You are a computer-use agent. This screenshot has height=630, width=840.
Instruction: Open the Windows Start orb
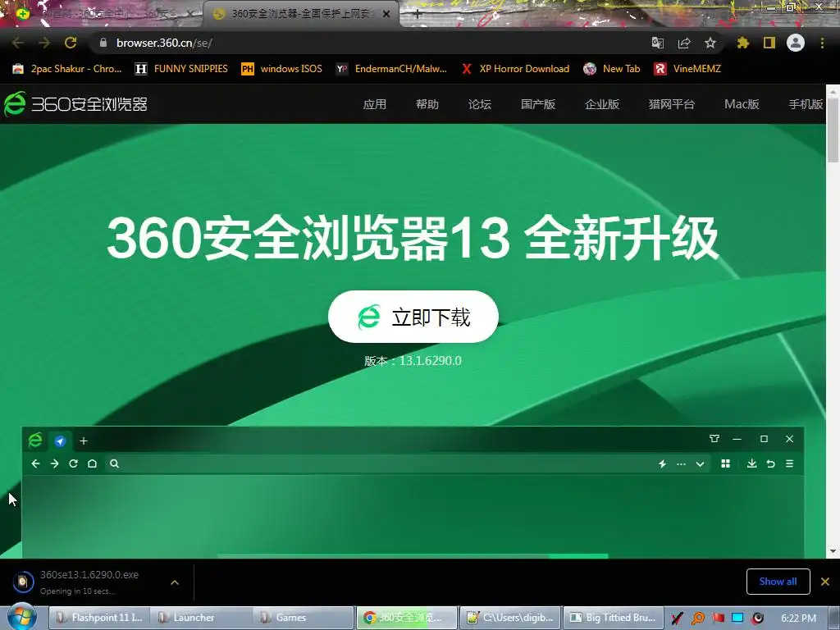[x=21, y=618]
